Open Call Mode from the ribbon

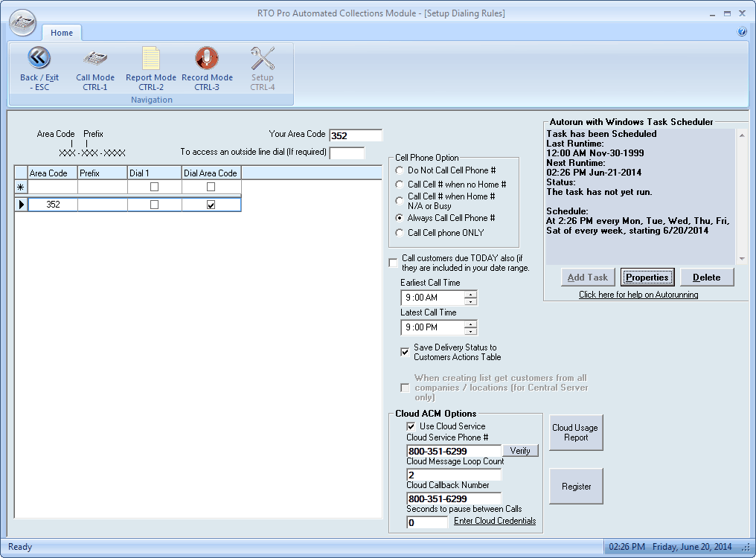tap(95, 58)
